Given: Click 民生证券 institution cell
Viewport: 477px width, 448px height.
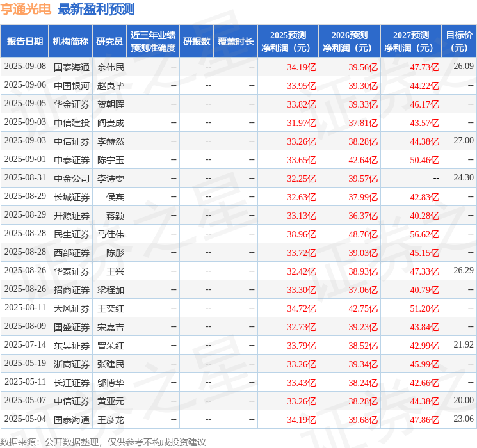Looking at the screenshot, I should click(72, 234).
